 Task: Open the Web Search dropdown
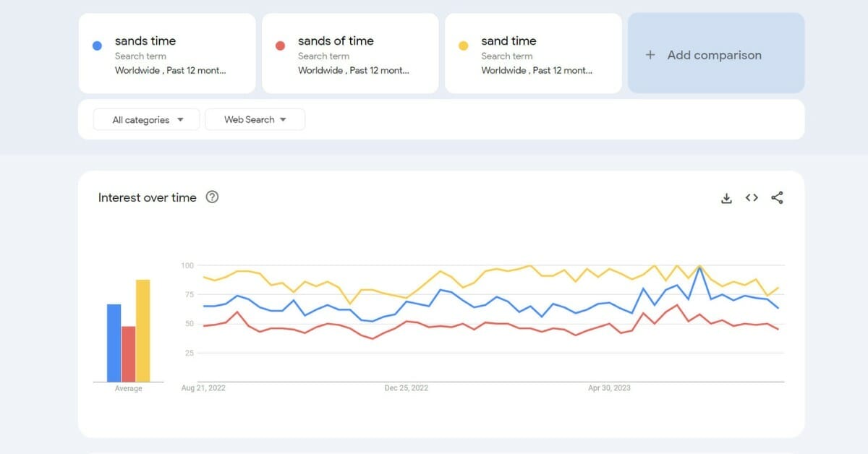[255, 119]
